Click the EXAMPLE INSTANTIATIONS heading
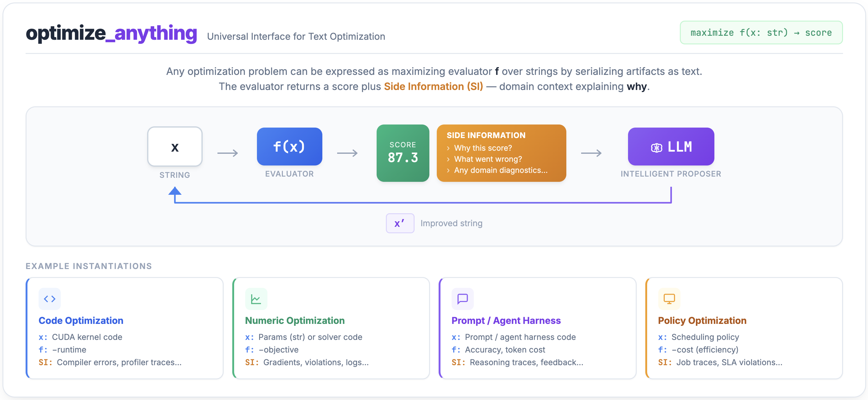The width and height of the screenshot is (868, 400). [89, 266]
